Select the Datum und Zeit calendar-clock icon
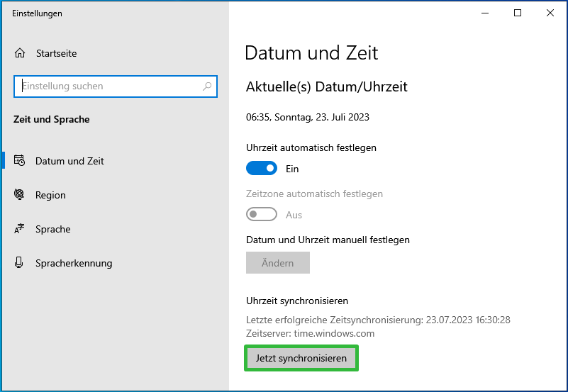The height and width of the screenshot is (392, 568). click(x=19, y=160)
